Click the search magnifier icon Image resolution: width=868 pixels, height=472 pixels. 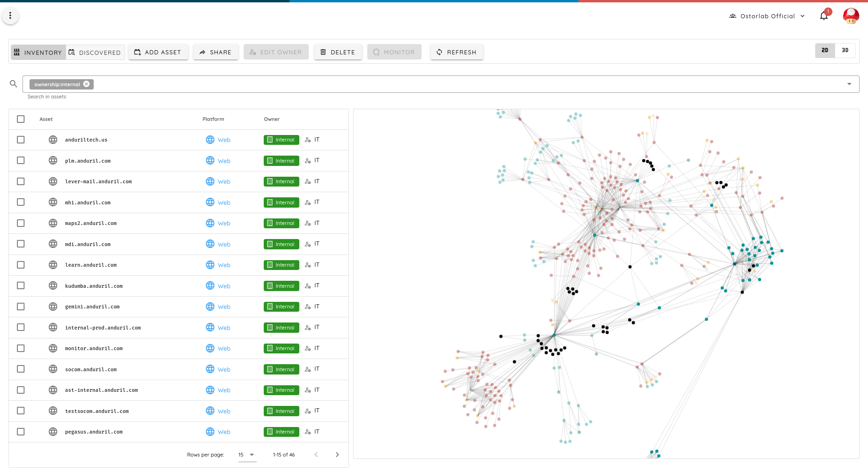point(14,84)
